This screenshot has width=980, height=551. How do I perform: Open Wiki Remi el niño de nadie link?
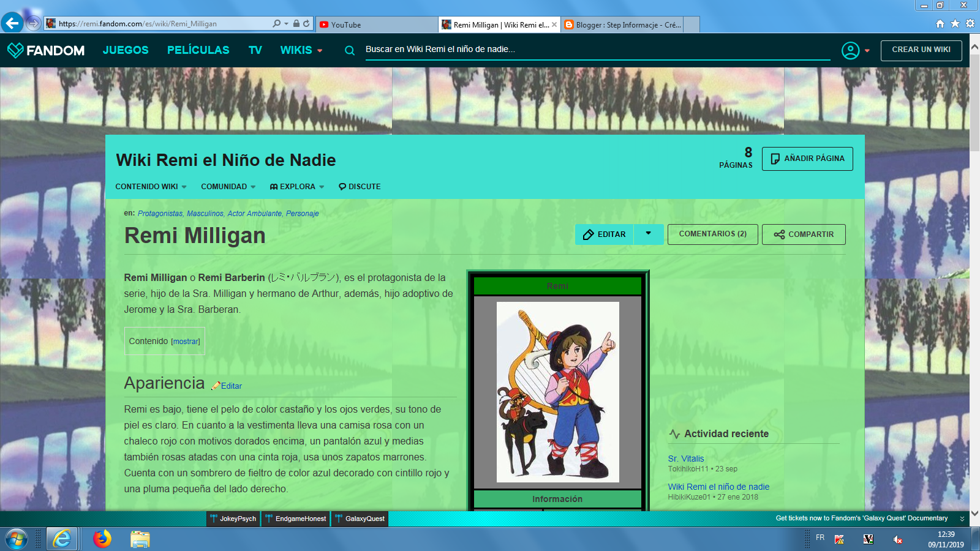718,487
